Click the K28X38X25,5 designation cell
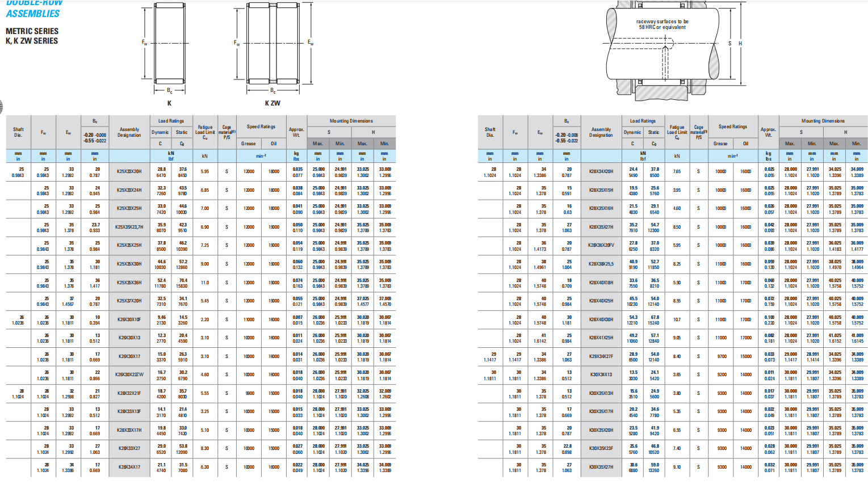The image size is (868, 484). [601, 264]
